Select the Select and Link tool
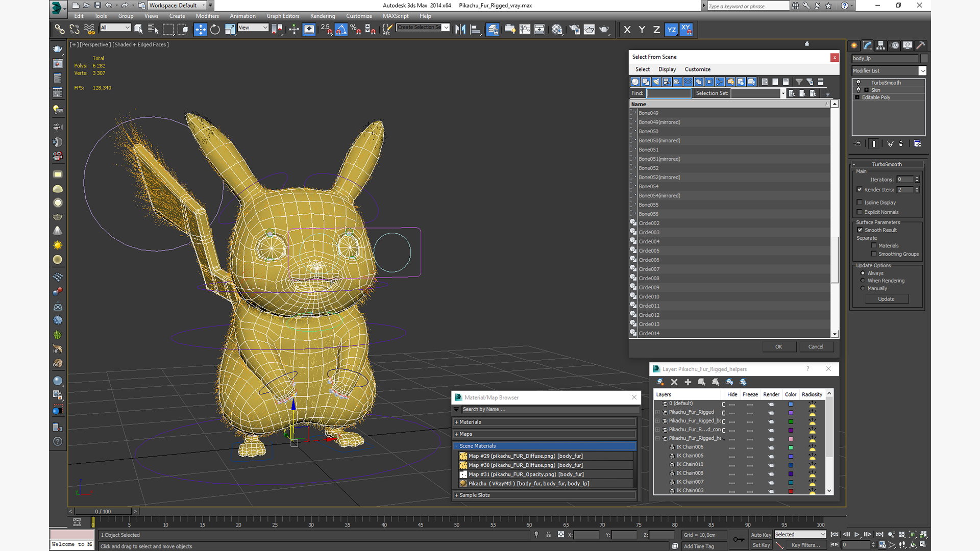Viewport: 980px width, 551px height. pos(60,30)
